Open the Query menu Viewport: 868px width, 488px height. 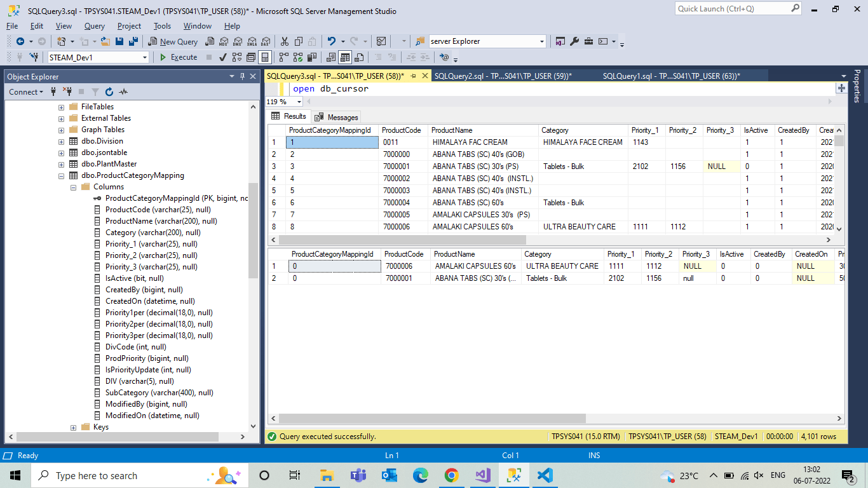[95, 26]
